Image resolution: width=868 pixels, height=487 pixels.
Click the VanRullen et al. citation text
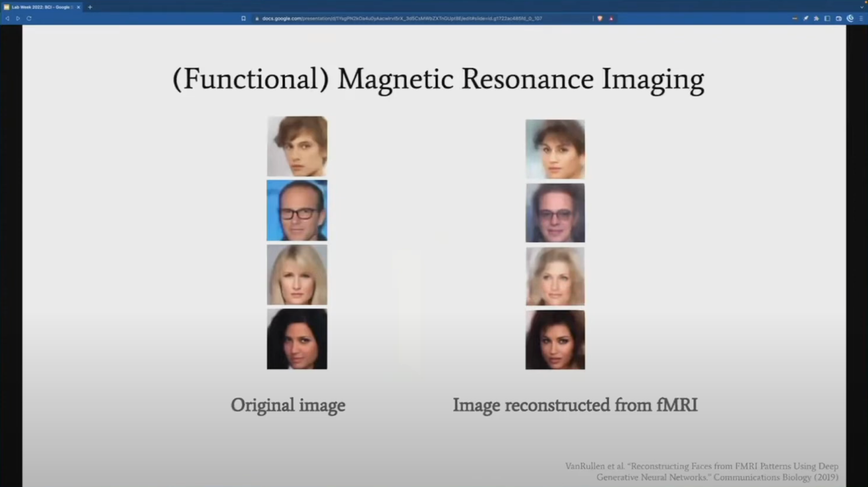pyautogui.click(x=701, y=472)
